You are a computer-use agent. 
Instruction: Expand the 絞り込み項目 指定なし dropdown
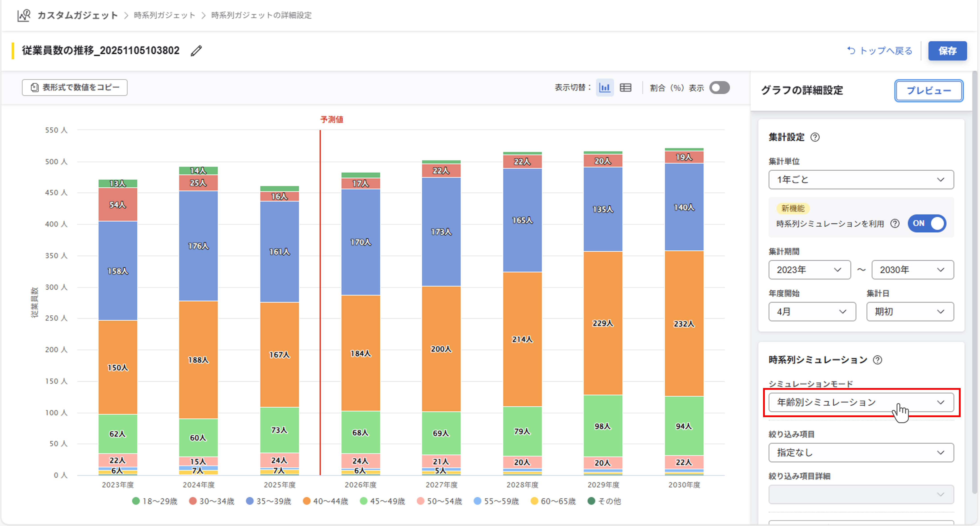point(861,453)
